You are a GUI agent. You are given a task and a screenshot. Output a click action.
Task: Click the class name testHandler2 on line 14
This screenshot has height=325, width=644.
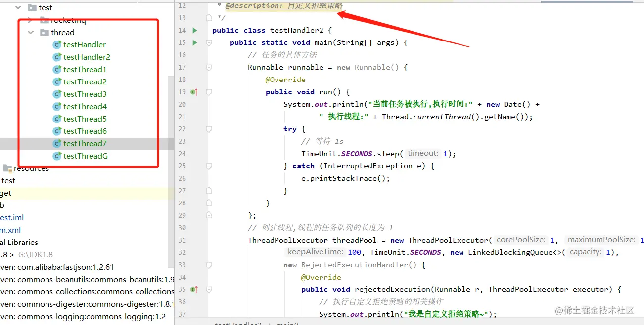click(x=297, y=30)
